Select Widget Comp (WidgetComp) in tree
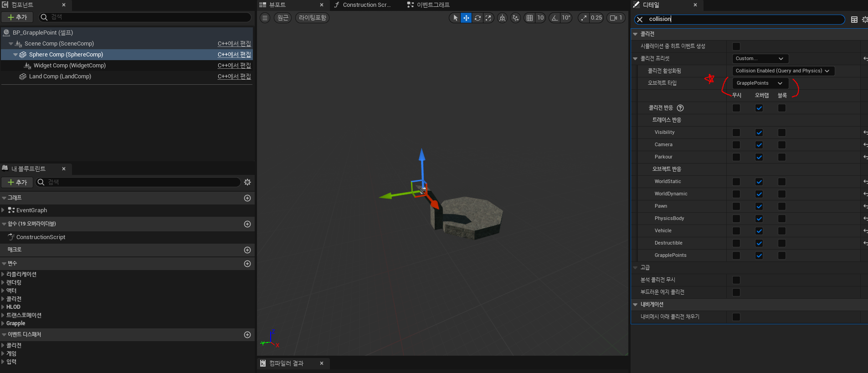The height and width of the screenshot is (373, 868). [69, 66]
